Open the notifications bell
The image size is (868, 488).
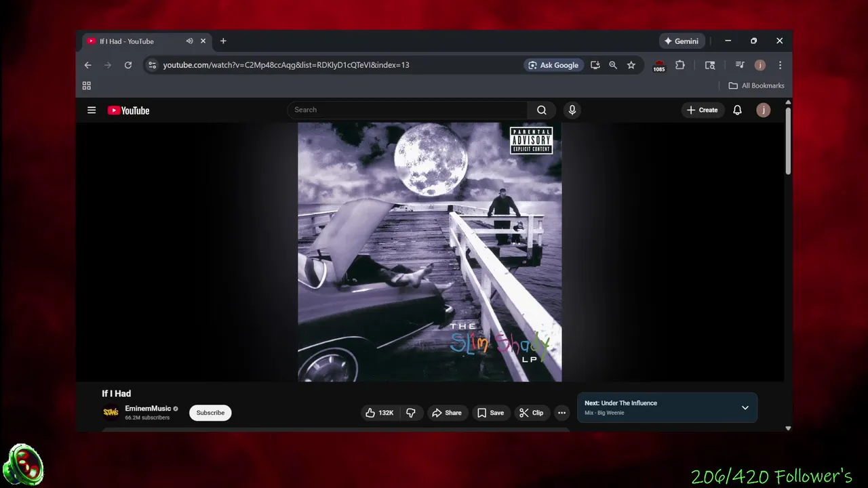pos(737,110)
